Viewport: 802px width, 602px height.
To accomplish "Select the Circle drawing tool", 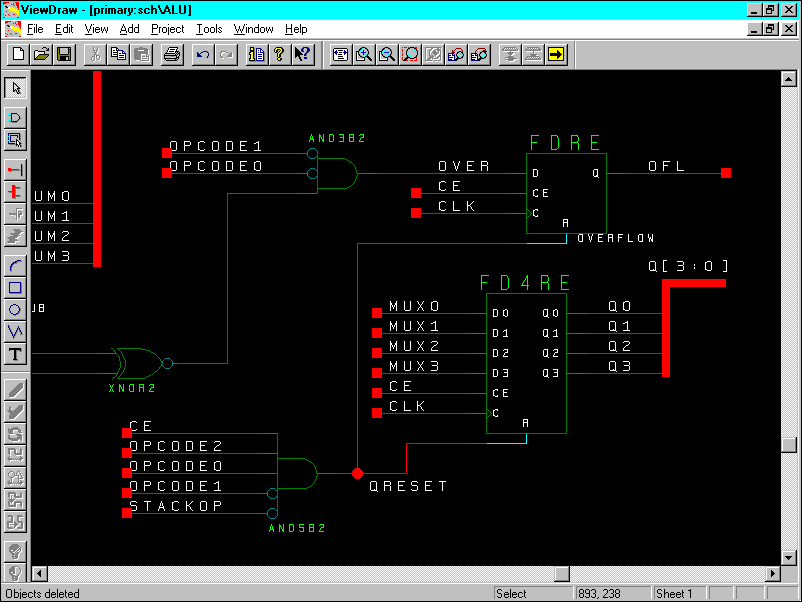I will 15,310.
